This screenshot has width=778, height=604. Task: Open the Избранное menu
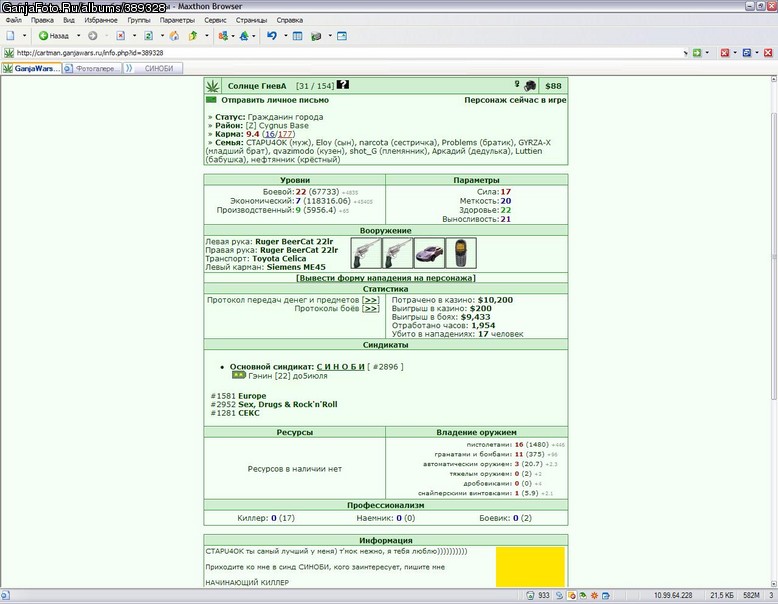tap(101, 20)
